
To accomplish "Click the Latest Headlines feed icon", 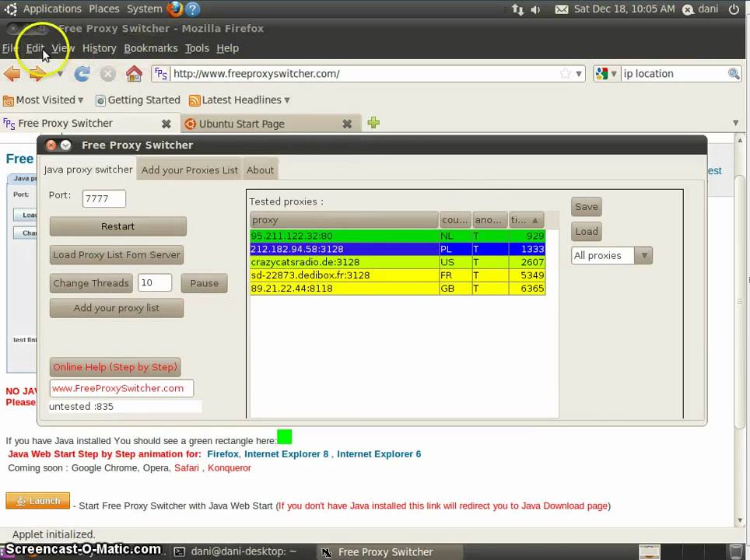I will (195, 100).
